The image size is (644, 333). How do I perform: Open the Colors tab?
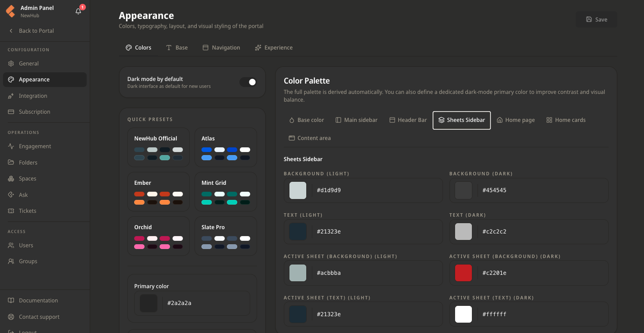[138, 48]
